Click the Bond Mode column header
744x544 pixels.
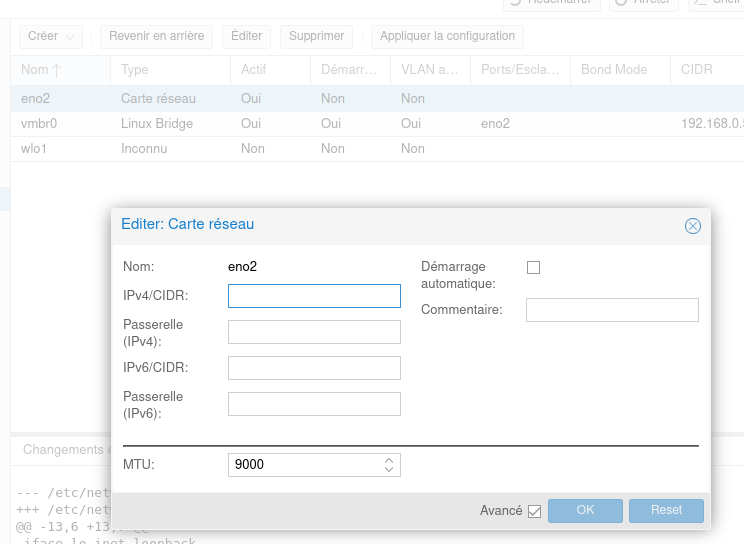coord(615,70)
